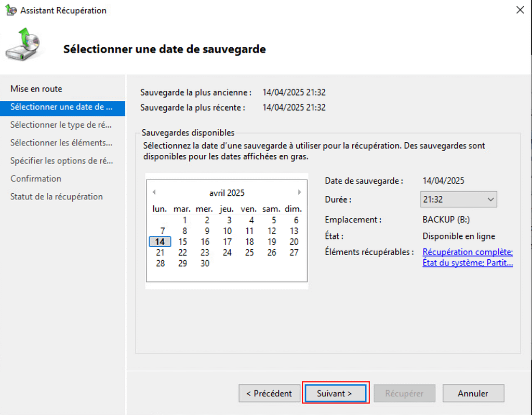Open Sélectionner le type de récupération step
The width and height of the screenshot is (532, 415).
click(x=61, y=125)
